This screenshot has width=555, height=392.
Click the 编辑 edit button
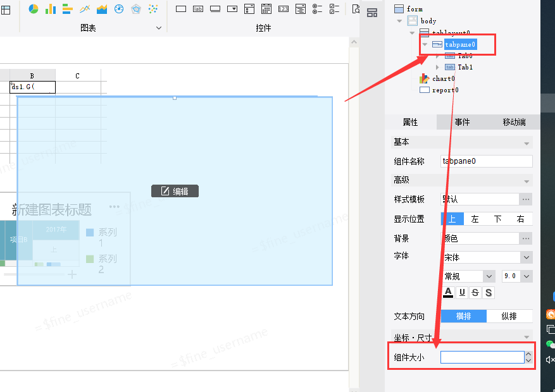coord(175,191)
